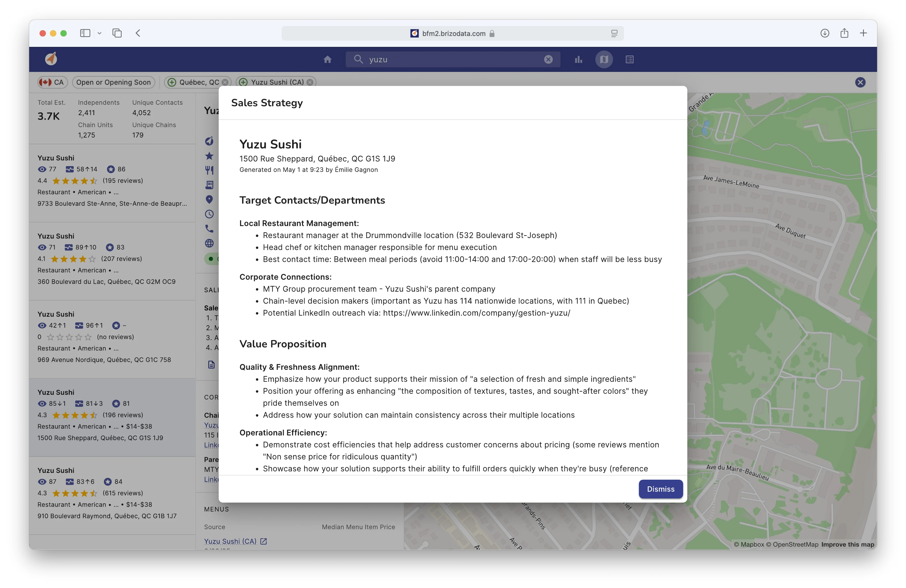Click the menu book icon in detail panel
The width and height of the screenshot is (906, 588).
click(209, 185)
